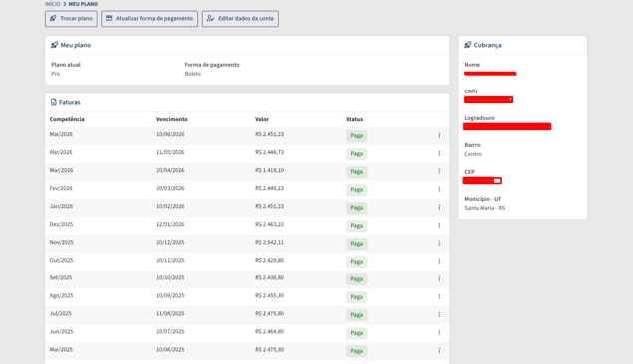Open options menu for Fev/2026 invoice
The width and height of the screenshot is (633, 364).
click(439, 189)
